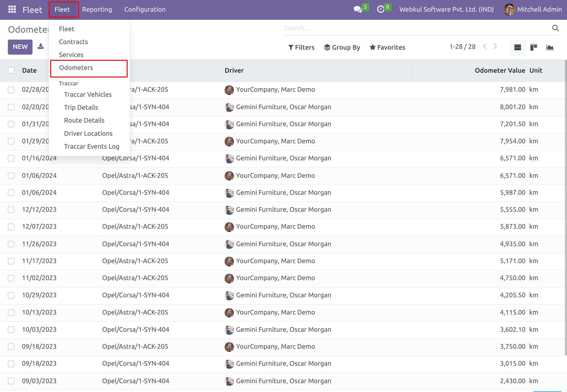Switch to kanban view
567x392 pixels.
(x=534, y=47)
